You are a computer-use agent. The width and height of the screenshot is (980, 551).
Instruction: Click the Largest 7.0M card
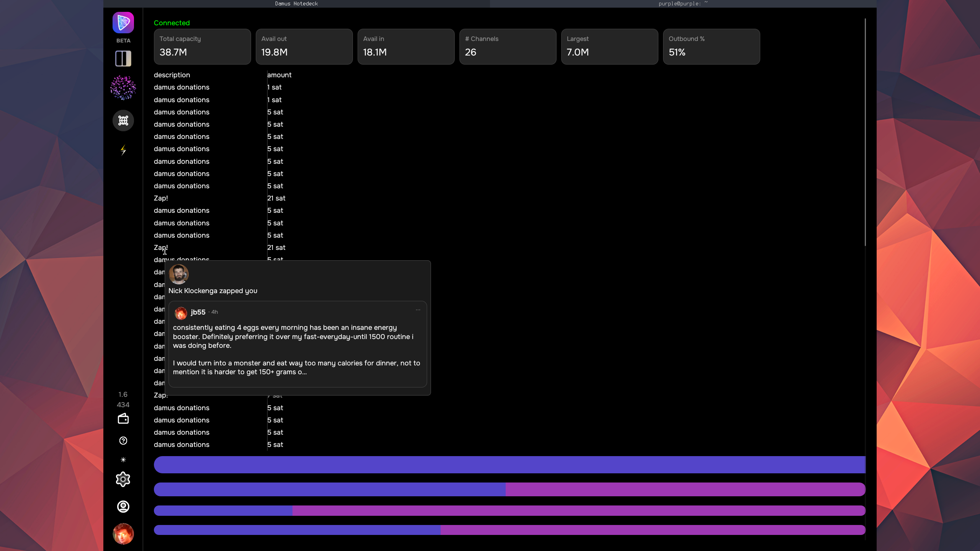tap(610, 47)
